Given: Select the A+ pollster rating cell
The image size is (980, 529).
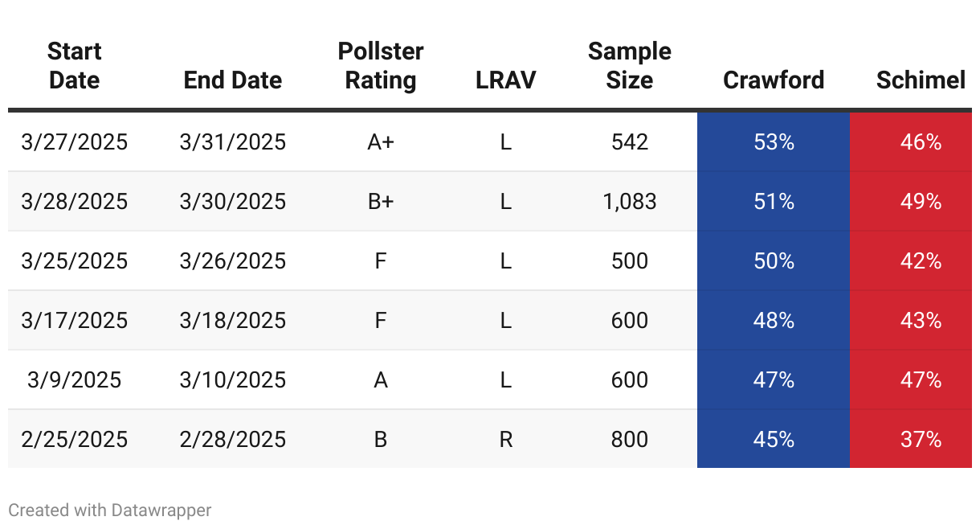Looking at the screenshot, I should [380, 142].
